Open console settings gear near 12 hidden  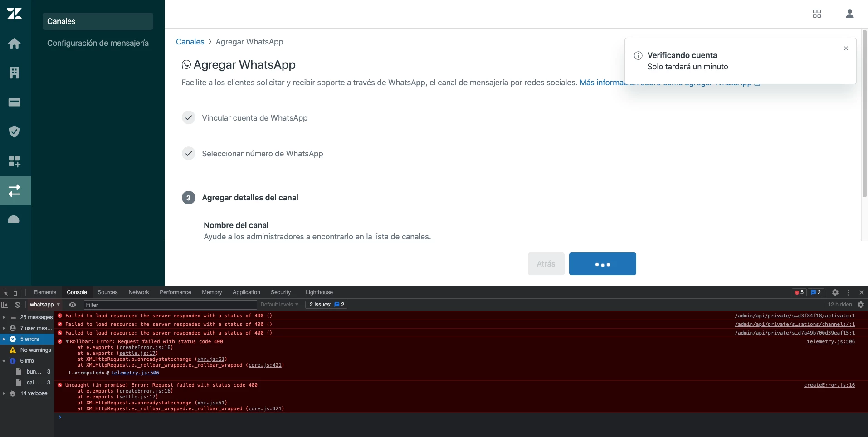(x=861, y=305)
